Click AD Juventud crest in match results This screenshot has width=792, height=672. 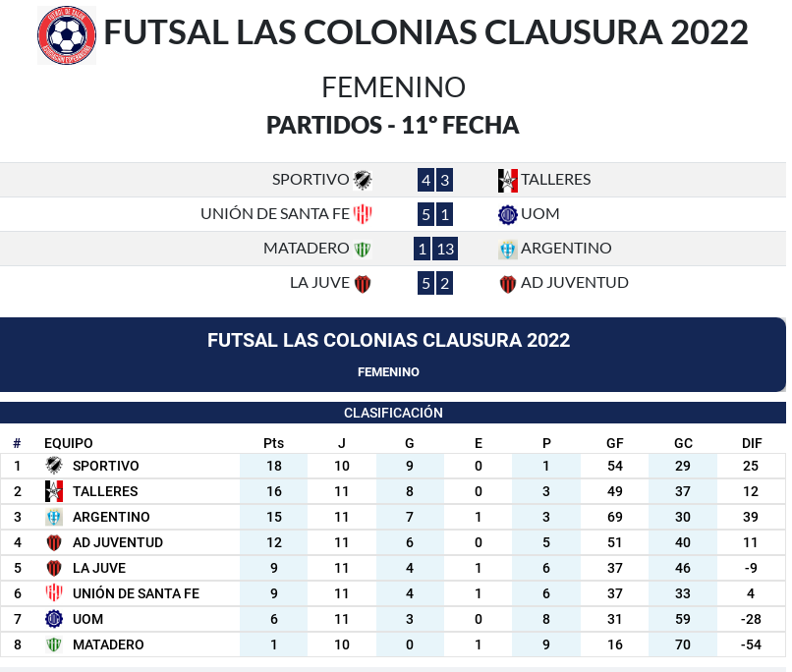pyautogui.click(x=508, y=283)
